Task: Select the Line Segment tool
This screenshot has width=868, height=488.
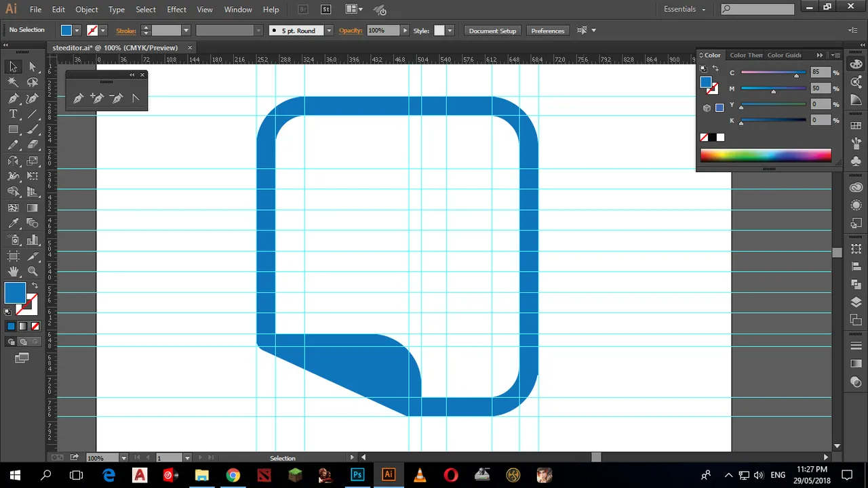Action: click(33, 114)
